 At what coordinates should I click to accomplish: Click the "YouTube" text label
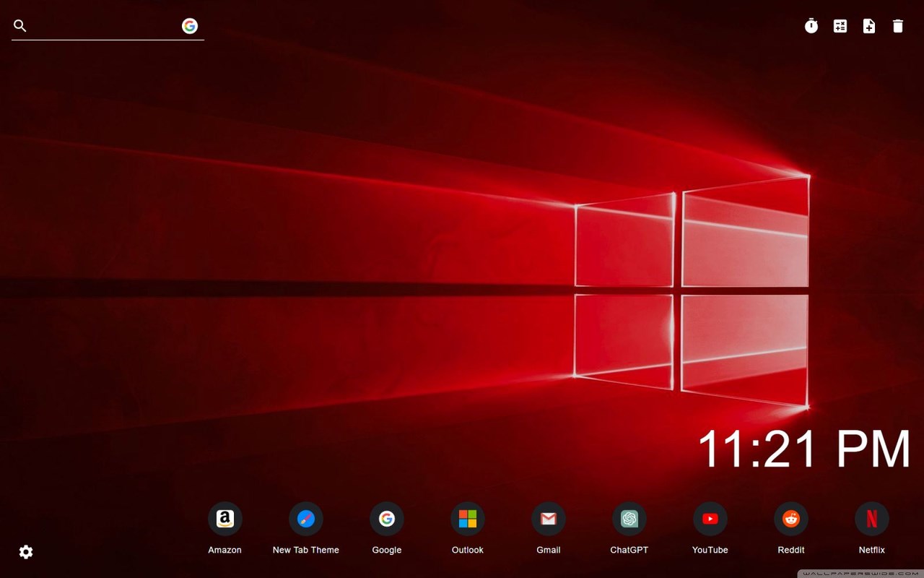(x=710, y=550)
